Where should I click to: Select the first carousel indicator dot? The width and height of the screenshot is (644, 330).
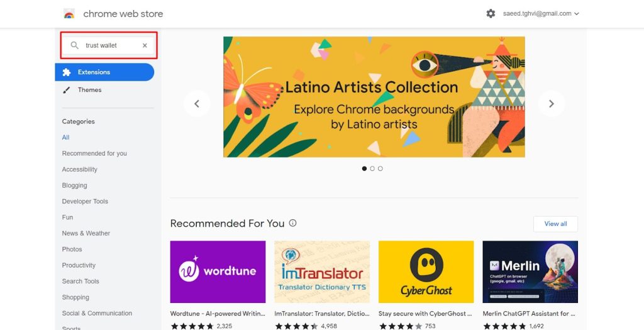(x=364, y=168)
